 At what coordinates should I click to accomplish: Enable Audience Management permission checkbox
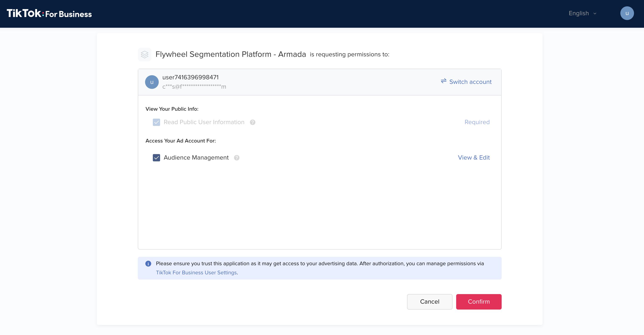point(156,158)
